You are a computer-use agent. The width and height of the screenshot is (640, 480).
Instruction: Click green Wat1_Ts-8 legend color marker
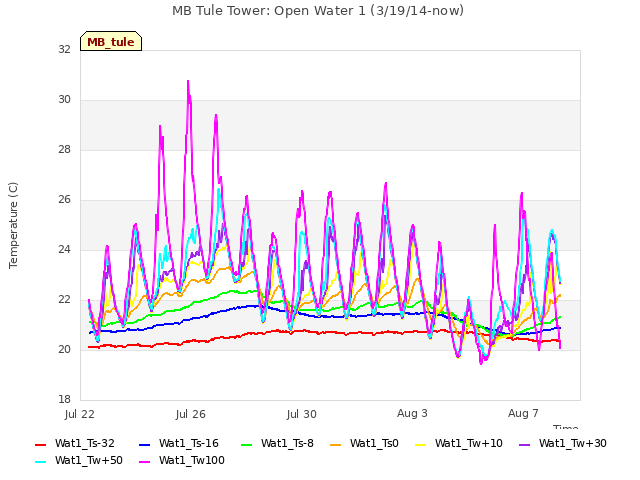tap(247, 444)
